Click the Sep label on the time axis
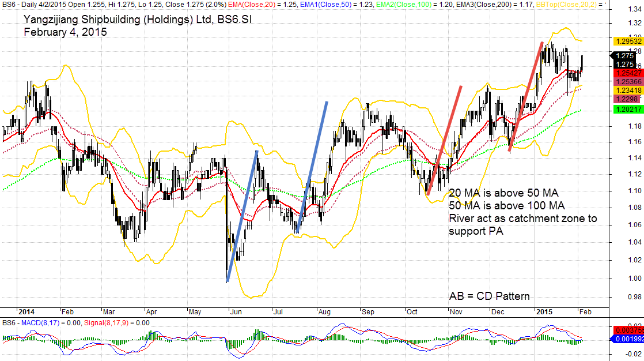Viewport: 644px width, 361px height. point(368,311)
